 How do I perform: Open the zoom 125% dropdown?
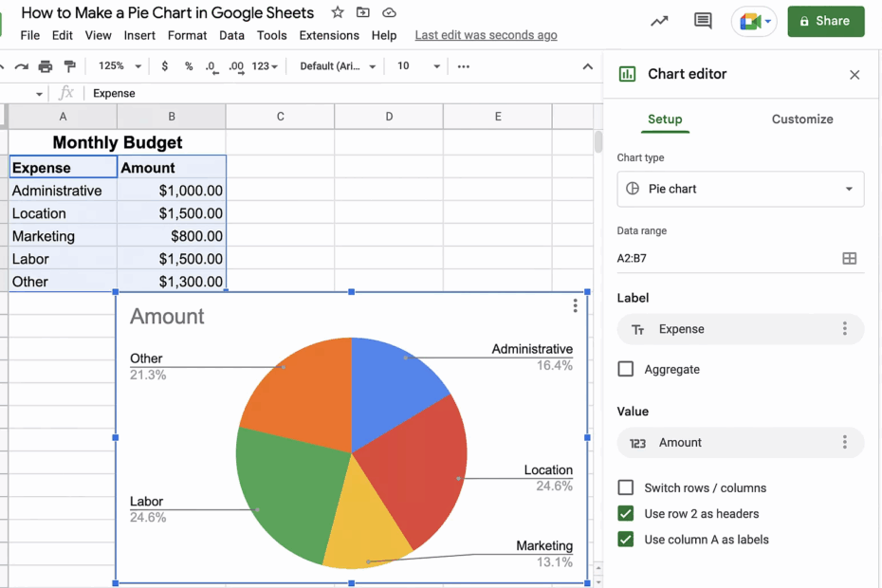119,66
